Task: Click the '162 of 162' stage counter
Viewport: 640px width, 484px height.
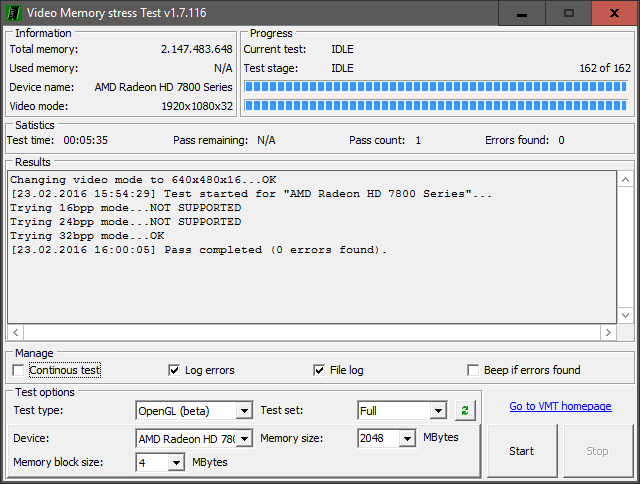Action: [x=605, y=68]
